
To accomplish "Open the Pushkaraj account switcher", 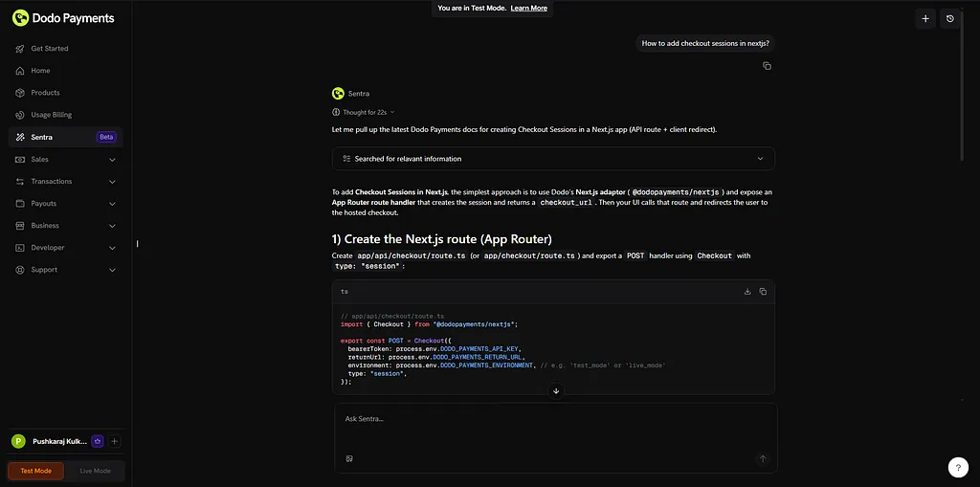I will (x=61, y=441).
